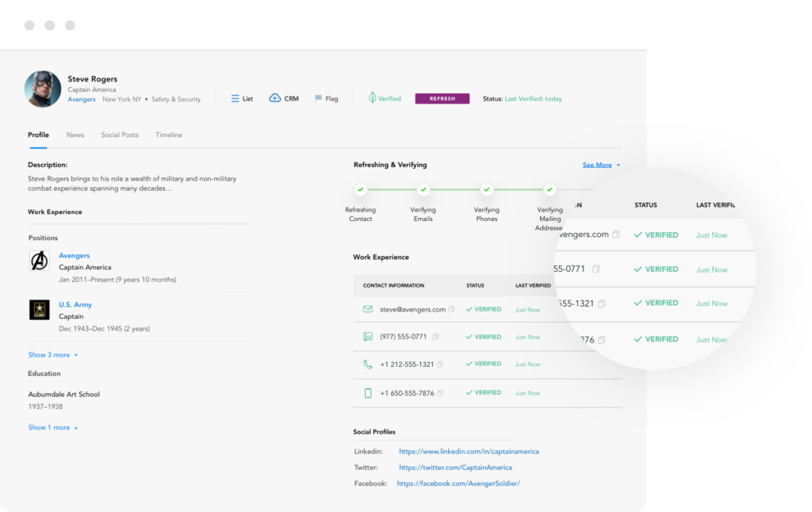Screen dimensions: 812x512
Task: Copy steve@avengers.com using copy icon
Action: click(451, 309)
